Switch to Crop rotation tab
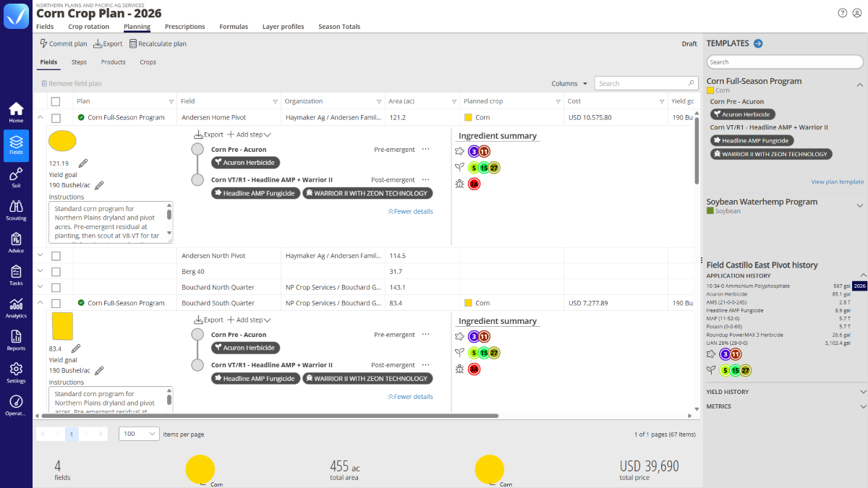 (89, 27)
